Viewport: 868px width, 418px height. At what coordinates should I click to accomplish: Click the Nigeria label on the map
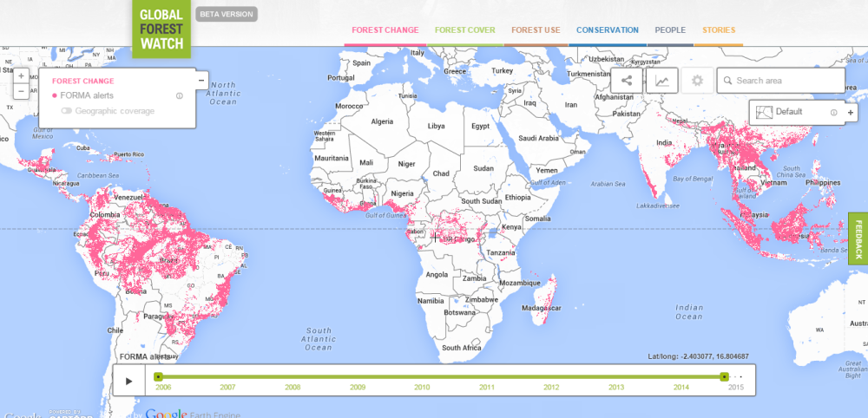click(x=403, y=193)
